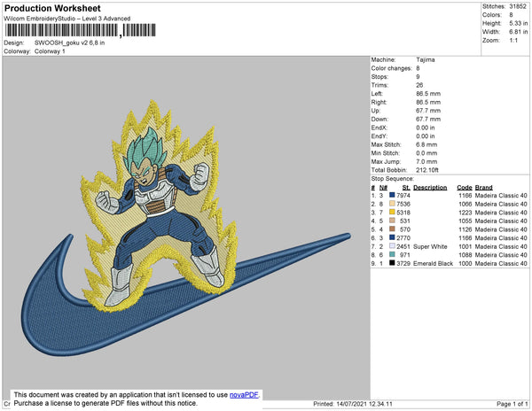The image size is (532, 411).
Task: Click the 'Stop Sequence:' label
Action: click(393, 179)
